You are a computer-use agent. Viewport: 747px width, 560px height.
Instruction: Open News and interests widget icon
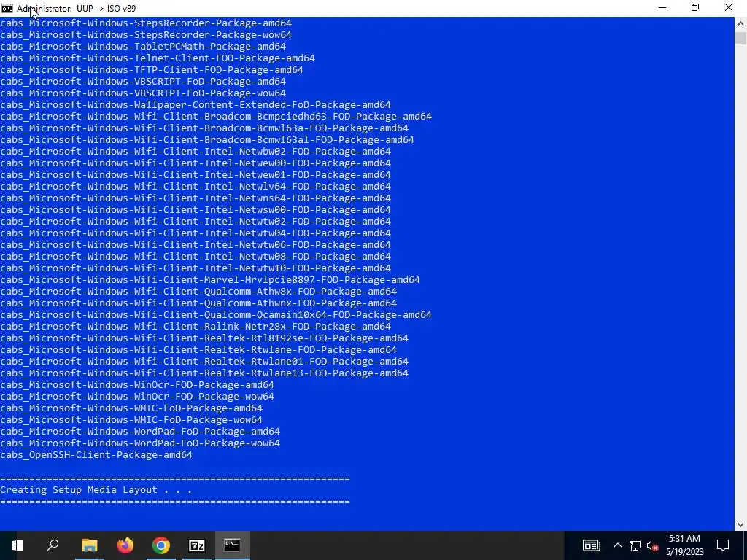[591, 545]
